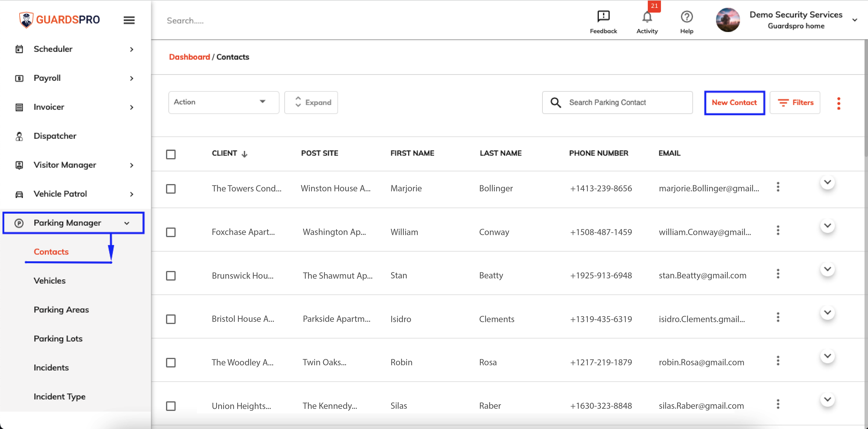Screen dimensions: 868x429
Task: Expand the Scheduler submenu arrow
Action: [x=132, y=50]
